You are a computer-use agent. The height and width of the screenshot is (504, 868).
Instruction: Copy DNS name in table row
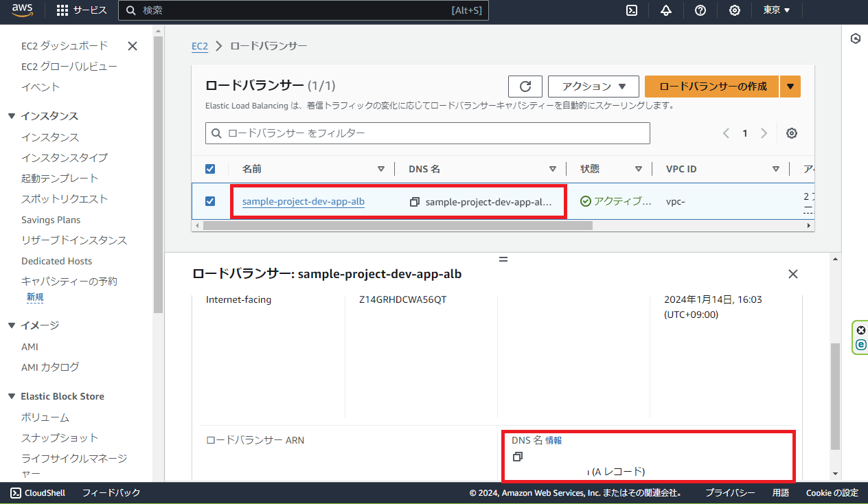[x=414, y=202]
